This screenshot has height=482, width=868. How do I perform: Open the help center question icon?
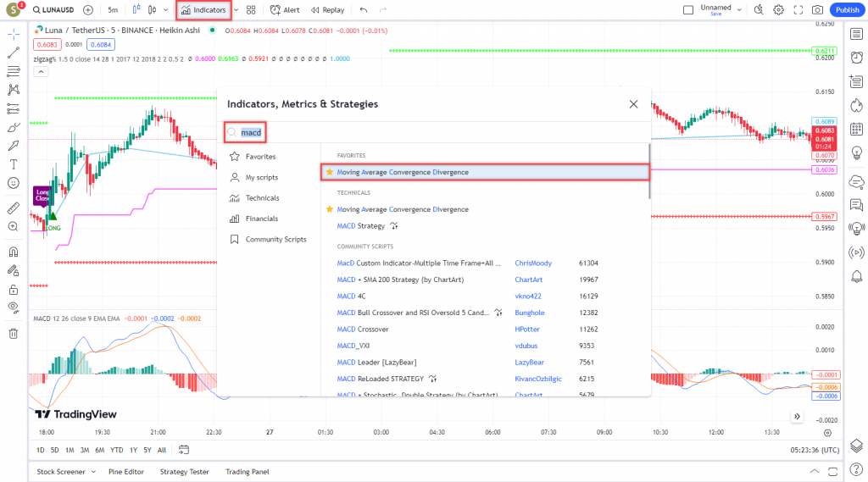(856, 469)
